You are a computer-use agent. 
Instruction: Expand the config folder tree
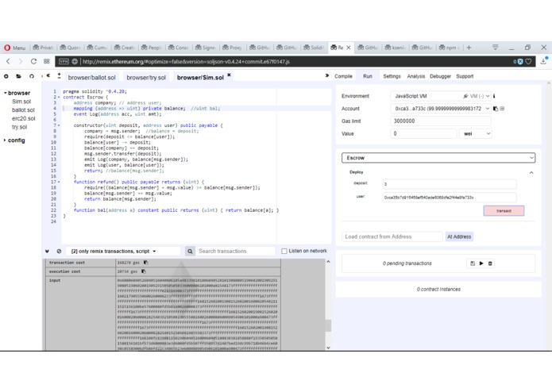click(5, 140)
